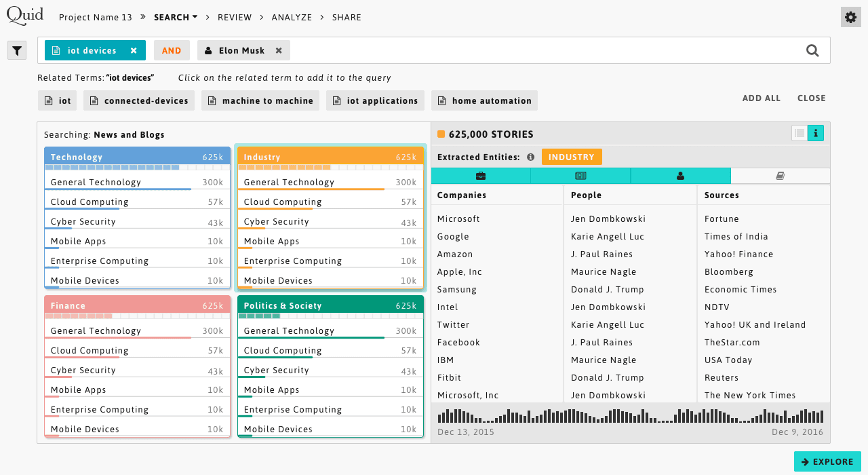
Task: Select the person people tab icon
Action: 680,176
